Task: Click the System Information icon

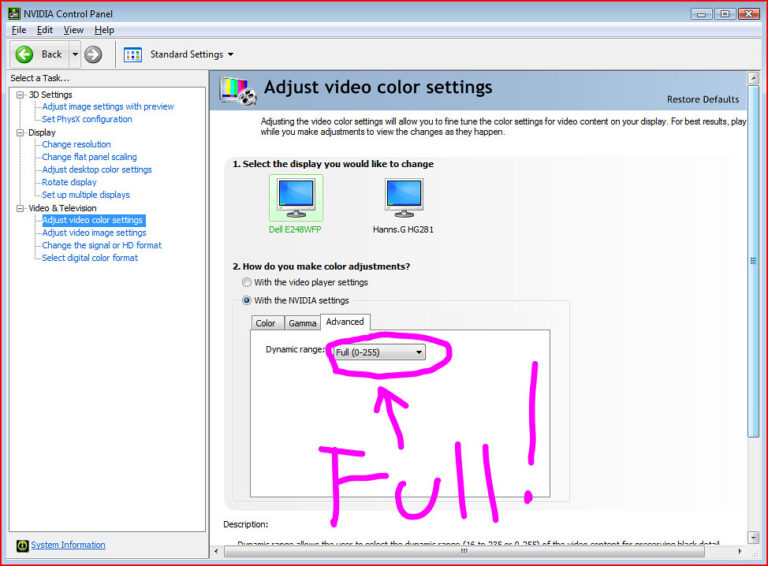Action: click(x=23, y=545)
